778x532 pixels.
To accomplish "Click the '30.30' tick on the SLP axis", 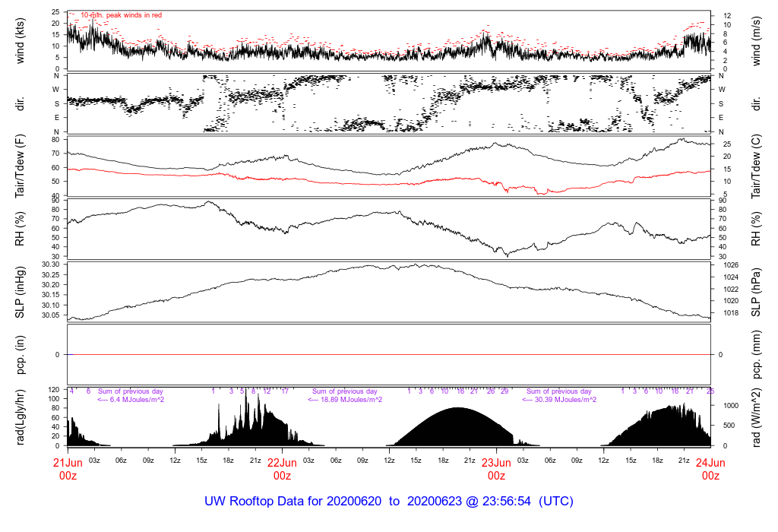I will coord(50,264).
